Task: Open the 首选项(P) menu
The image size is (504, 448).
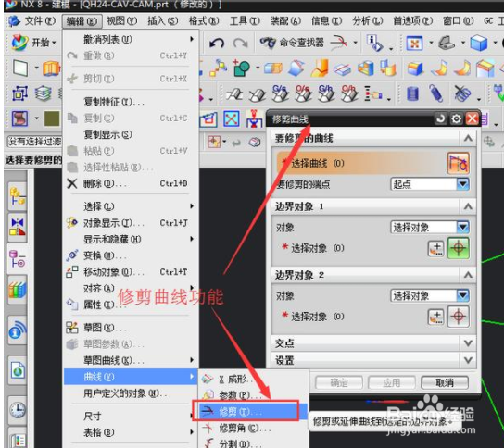Action: [413, 21]
